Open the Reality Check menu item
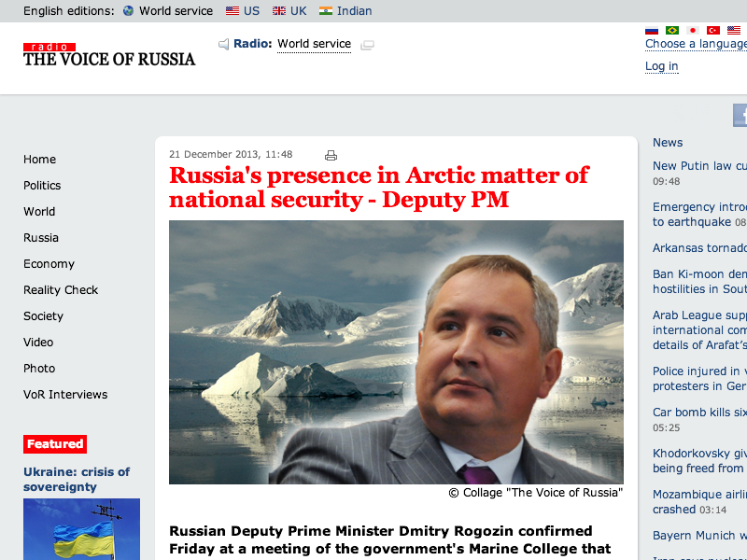 point(61,290)
